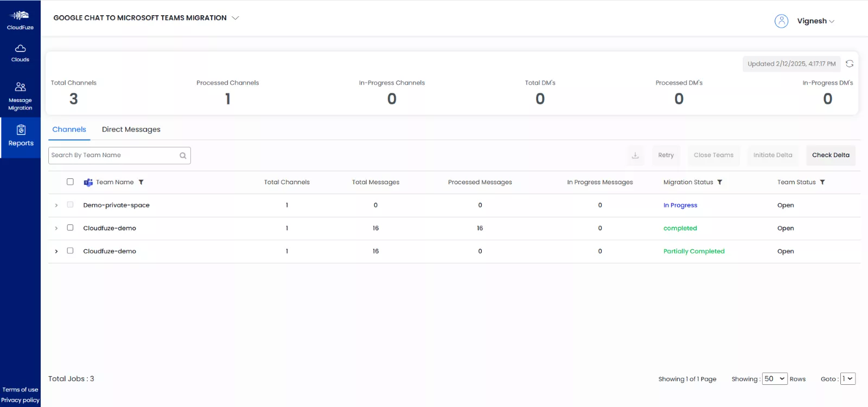
Task: Open the rows-per-page 50 dropdown
Action: [775, 379]
